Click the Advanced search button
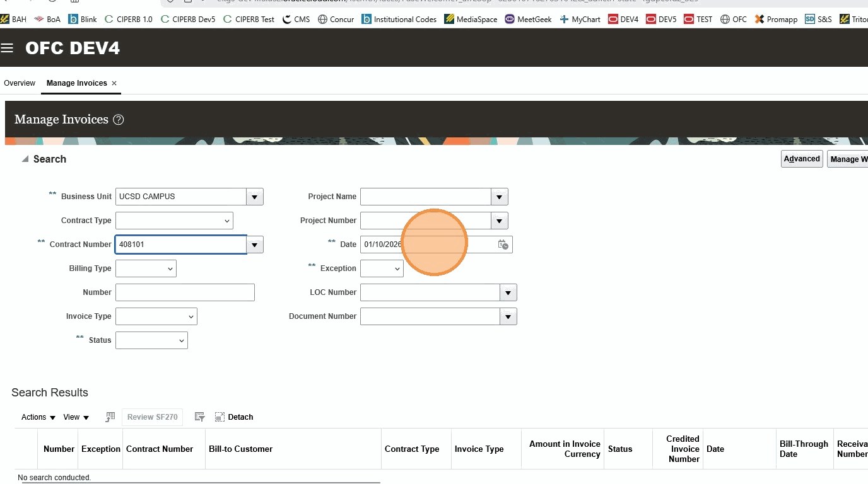 [802, 159]
